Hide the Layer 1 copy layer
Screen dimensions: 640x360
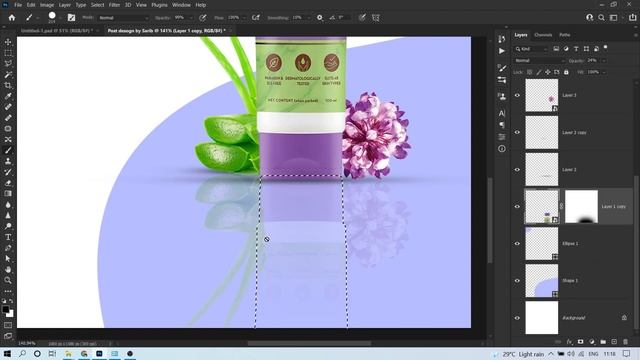517,207
